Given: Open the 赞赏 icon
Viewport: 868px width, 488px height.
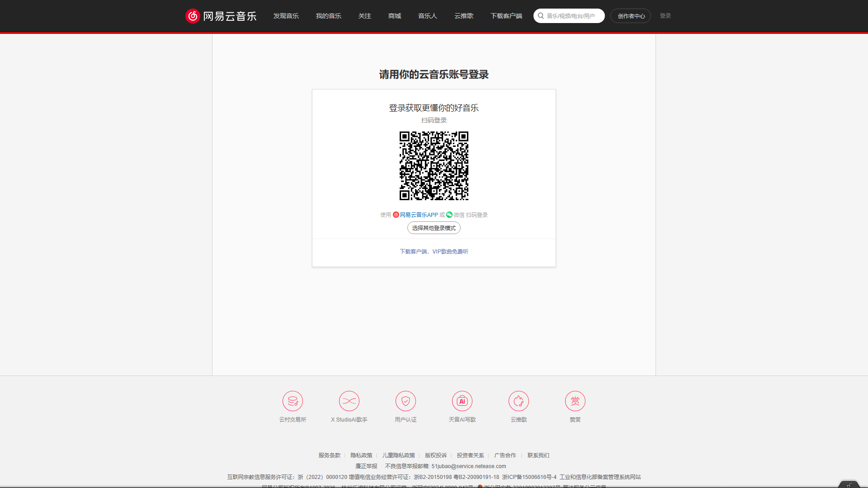Looking at the screenshot, I should click(x=575, y=401).
